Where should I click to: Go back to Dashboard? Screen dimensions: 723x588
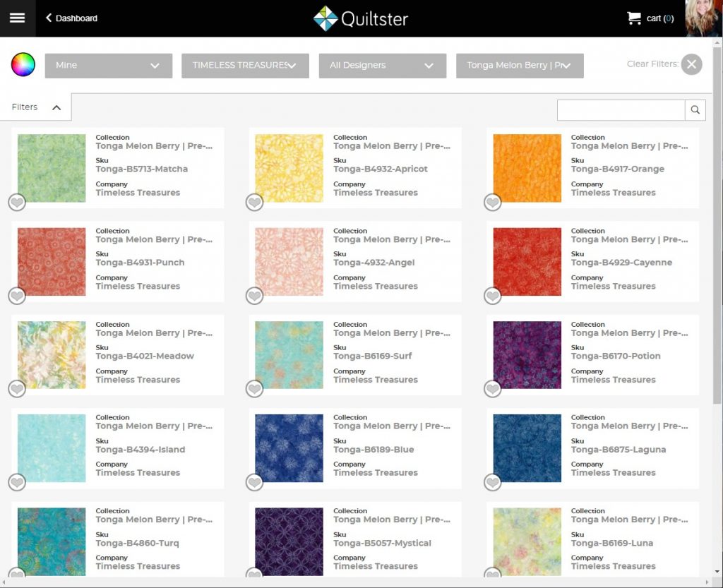[x=71, y=18]
